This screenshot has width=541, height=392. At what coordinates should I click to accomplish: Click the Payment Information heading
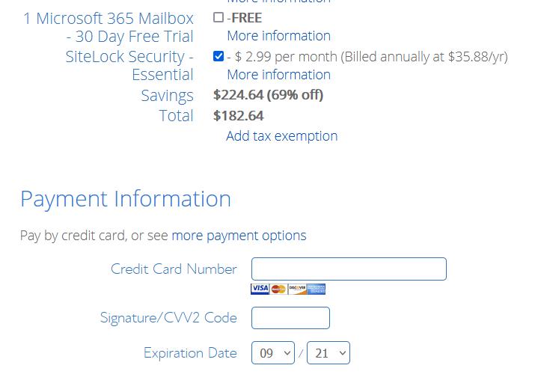pos(126,199)
